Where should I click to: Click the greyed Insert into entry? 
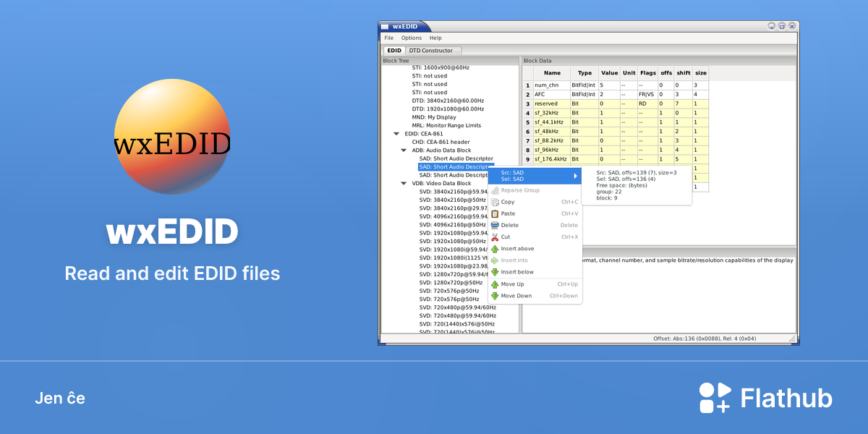pos(535,260)
